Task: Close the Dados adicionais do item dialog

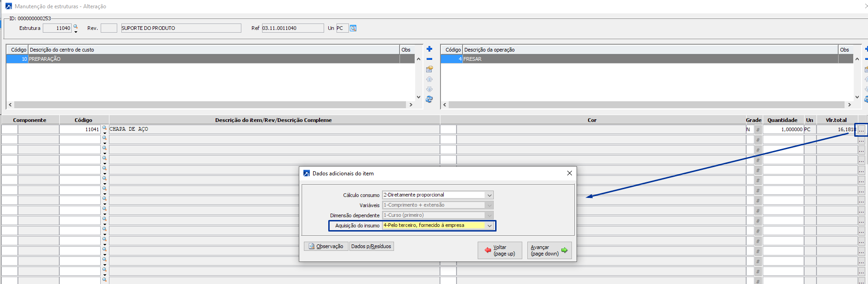Action: click(x=570, y=173)
